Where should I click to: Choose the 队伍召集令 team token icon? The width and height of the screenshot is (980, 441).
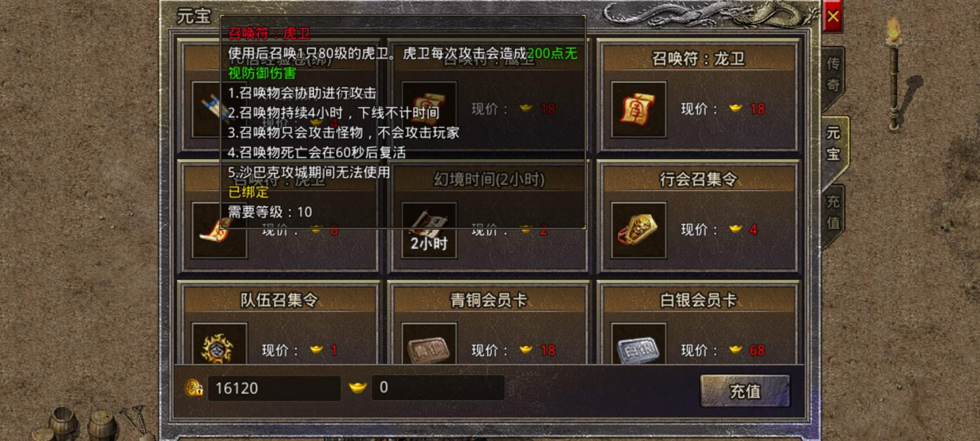tap(219, 344)
